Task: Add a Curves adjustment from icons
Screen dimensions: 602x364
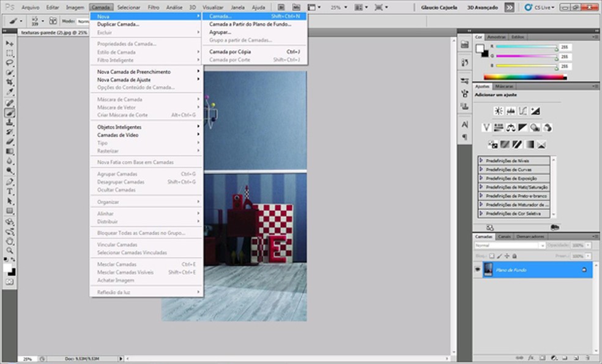Action: 523,111
